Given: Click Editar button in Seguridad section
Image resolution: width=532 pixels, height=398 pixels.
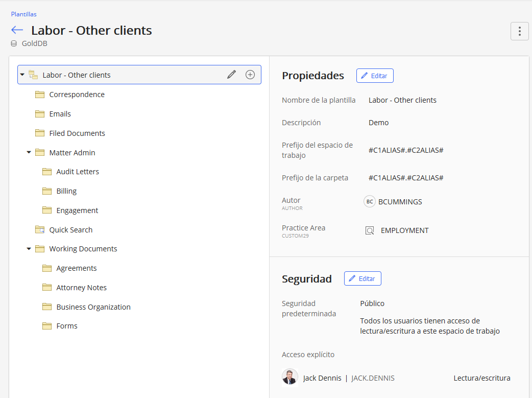Looking at the screenshot, I should coord(362,278).
